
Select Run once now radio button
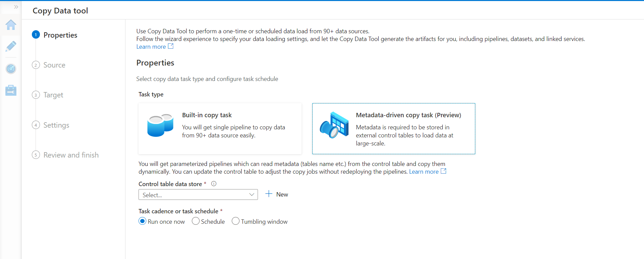click(x=143, y=221)
